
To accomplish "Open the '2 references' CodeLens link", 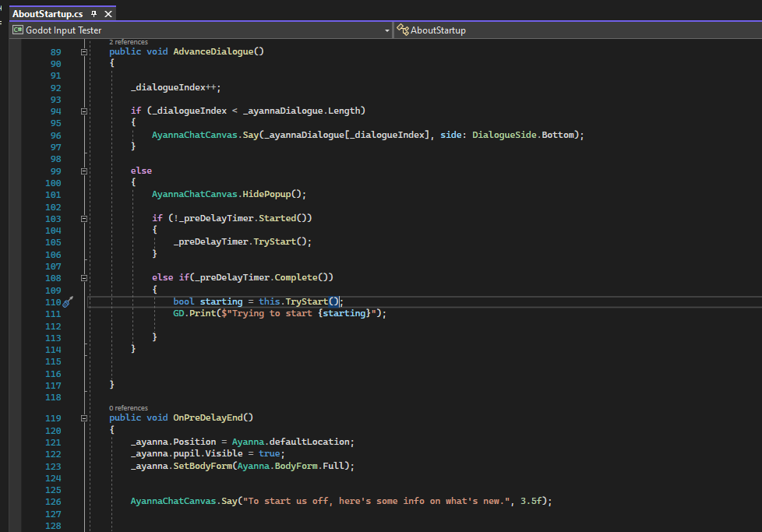I will [129, 41].
